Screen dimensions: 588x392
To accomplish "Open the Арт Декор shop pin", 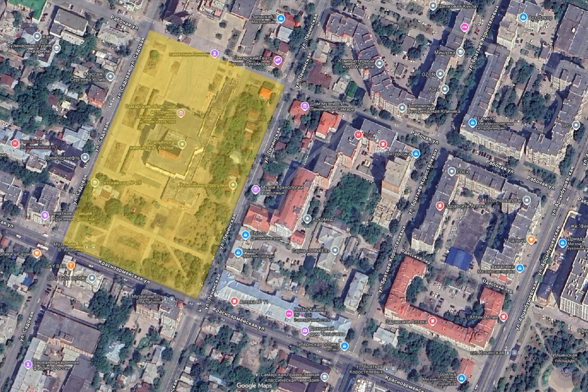I will pyautogui.click(x=523, y=17).
